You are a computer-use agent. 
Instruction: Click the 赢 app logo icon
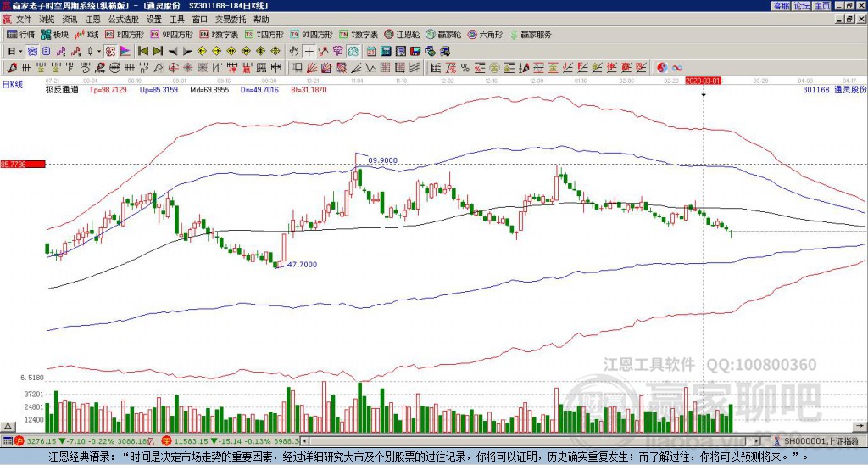pyautogui.click(x=7, y=20)
